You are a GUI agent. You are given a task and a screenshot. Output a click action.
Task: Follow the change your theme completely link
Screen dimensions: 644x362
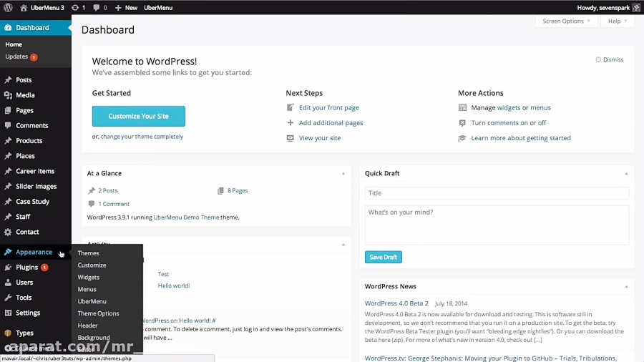[142, 136]
